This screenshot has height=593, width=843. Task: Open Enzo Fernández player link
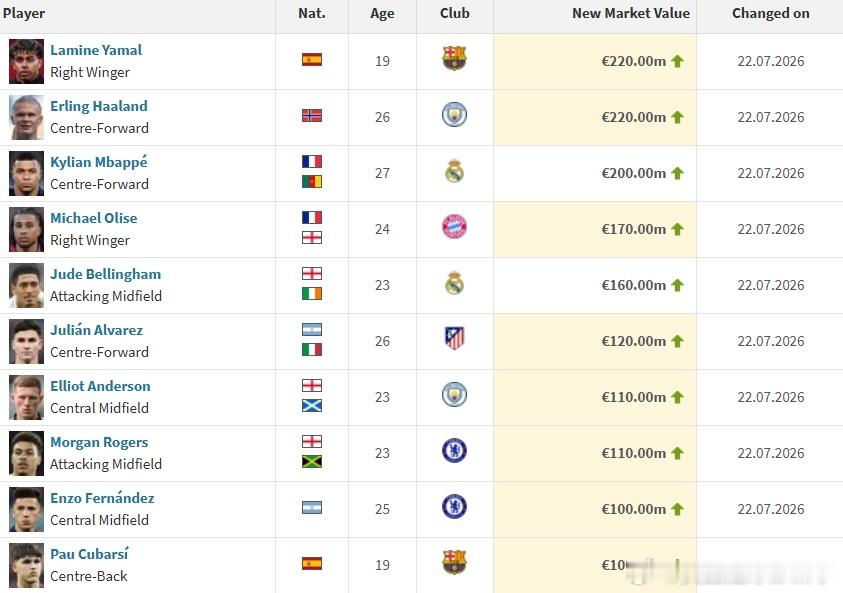click(102, 498)
